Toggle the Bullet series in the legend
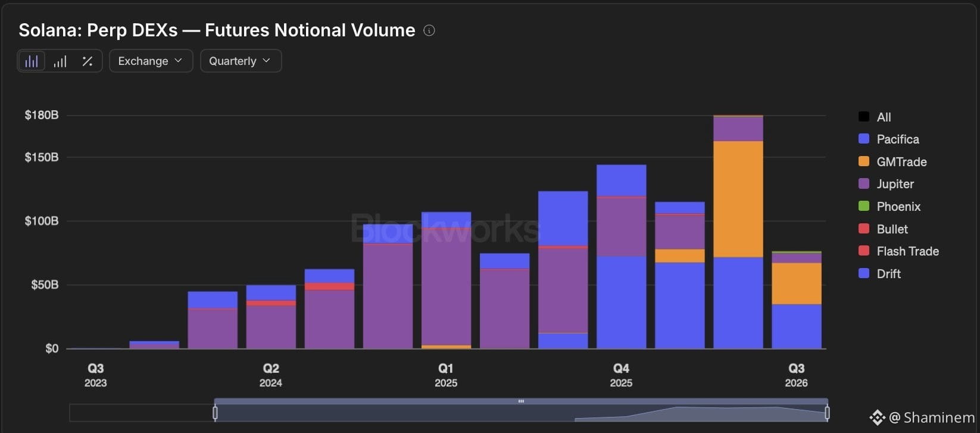The height and width of the screenshot is (433, 980). (x=883, y=229)
